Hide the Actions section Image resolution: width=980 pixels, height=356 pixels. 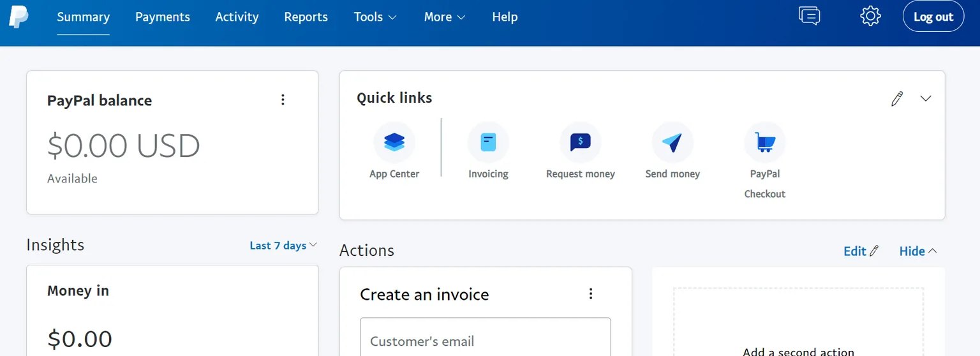(x=918, y=251)
